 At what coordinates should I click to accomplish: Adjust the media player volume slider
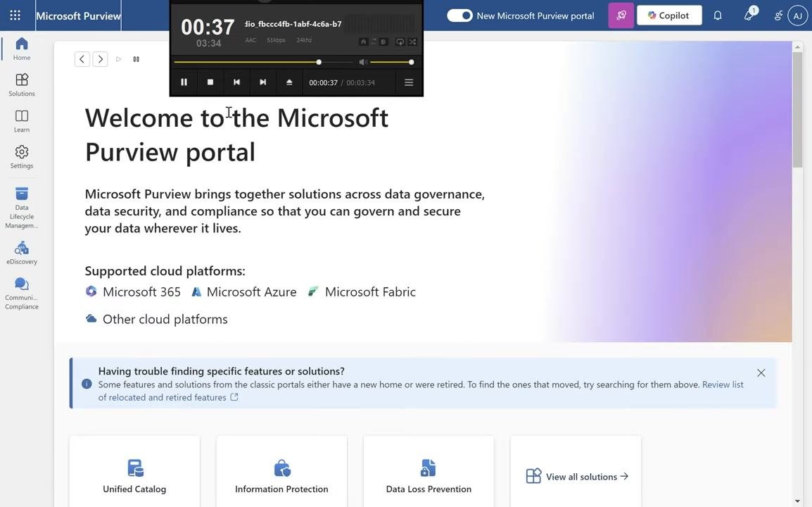[392, 62]
